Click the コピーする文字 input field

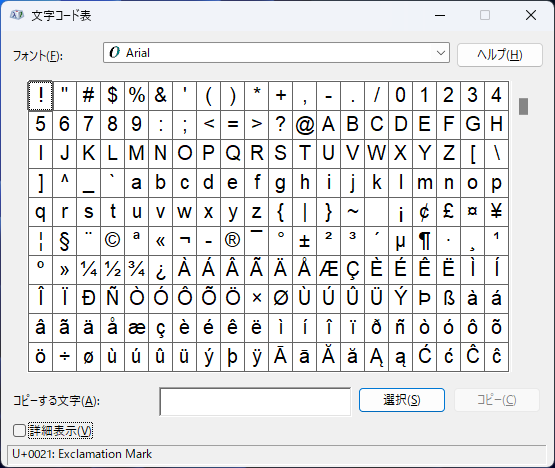click(x=255, y=401)
